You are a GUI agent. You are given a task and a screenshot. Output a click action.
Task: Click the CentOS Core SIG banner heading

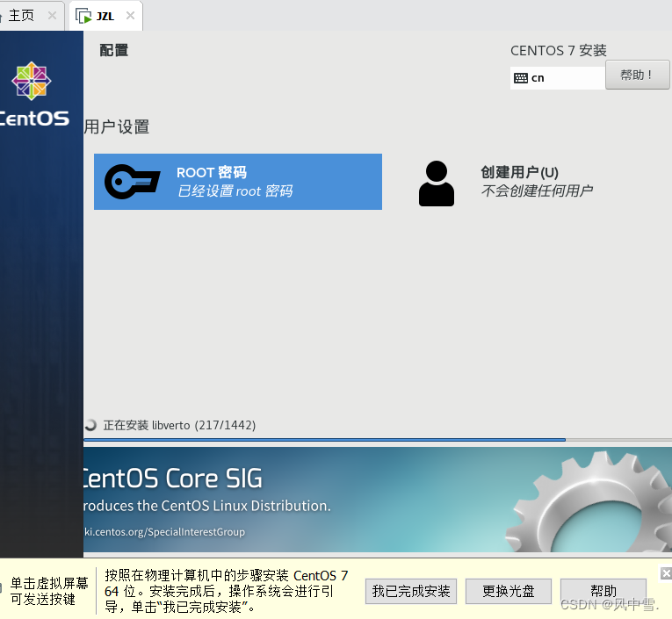pyautogui.click(x=173, y=478)
